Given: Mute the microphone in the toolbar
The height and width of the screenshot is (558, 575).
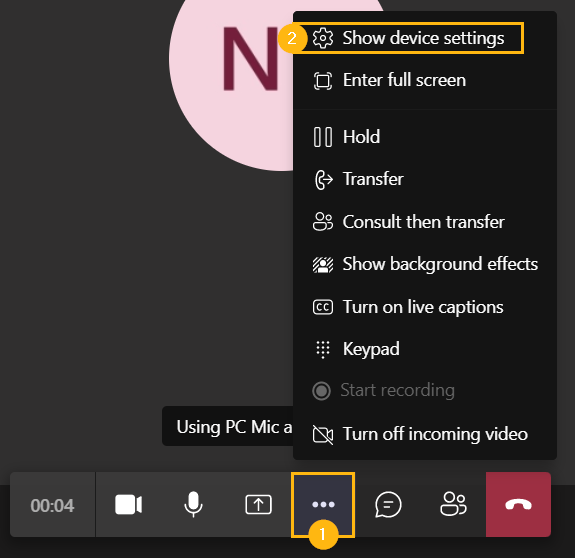Looking at the screenshot, I should click(193, 505).
